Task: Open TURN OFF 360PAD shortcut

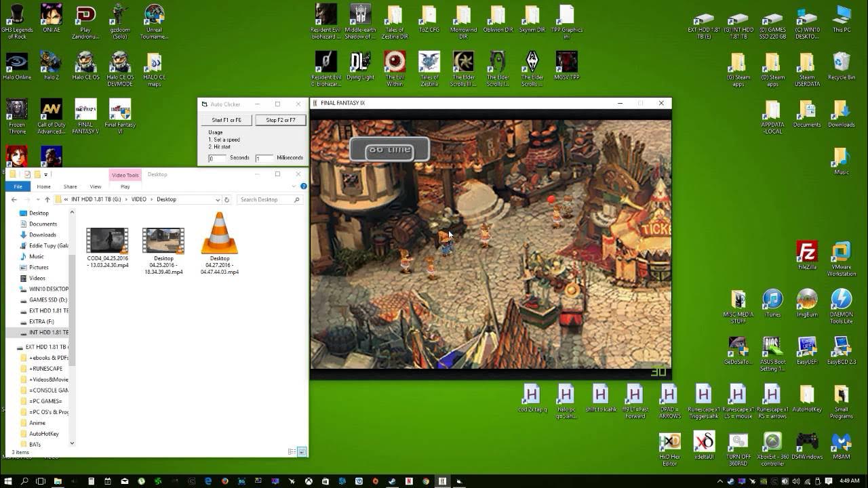Action: tap(738, 449)
